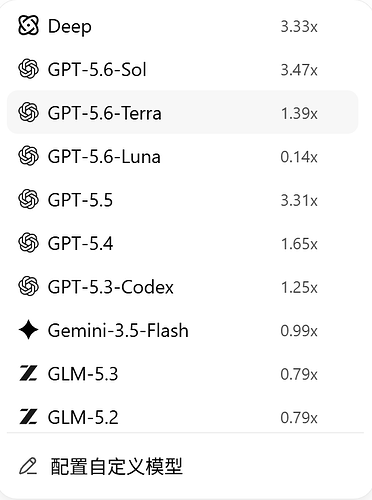Image resolution: width=372 pixels, height=500 pixels.
Task: Click the 3.47x multiplier for GPT-5.6-Sol
Action: click(299, 70)
